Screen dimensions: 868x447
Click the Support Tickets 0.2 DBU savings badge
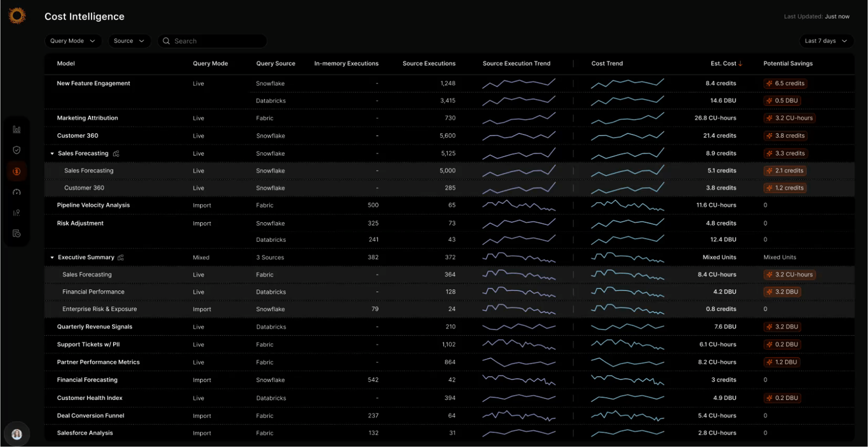[x=782, y=344]
